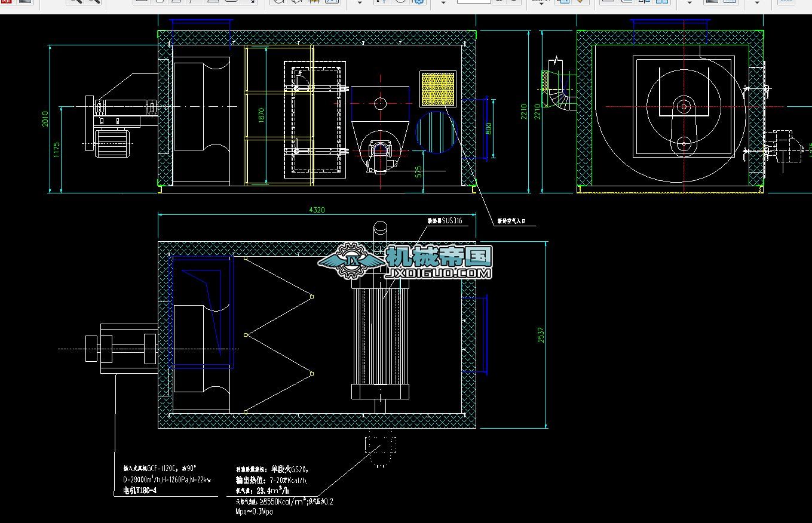Click the 575 dimension value
This screenshot has height=523, width=812.
[x=419, y=172]
